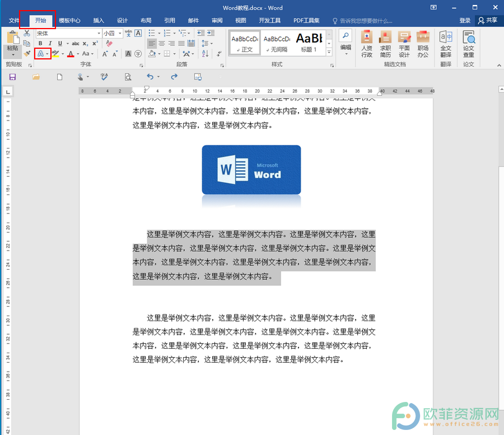This screenshot has height=435, width=504.
Task: Click the multilevel list icon
Action: point(183,33)
